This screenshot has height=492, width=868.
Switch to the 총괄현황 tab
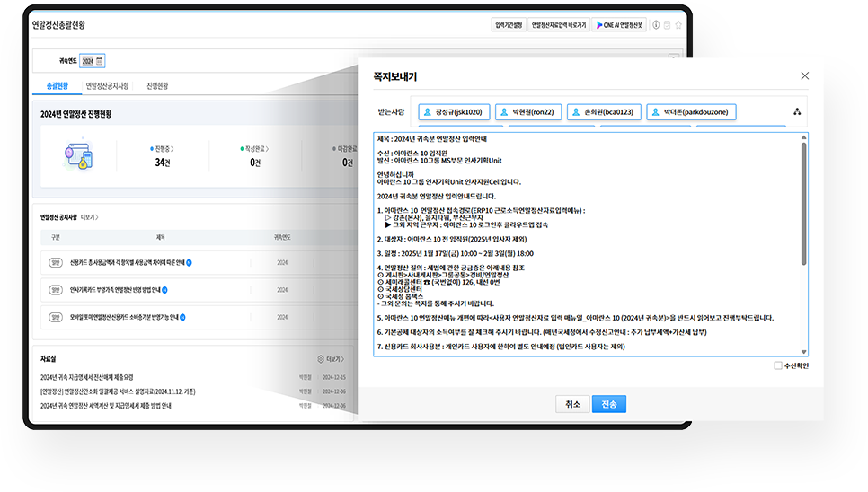pyautogui.click(x=57, y=85)
